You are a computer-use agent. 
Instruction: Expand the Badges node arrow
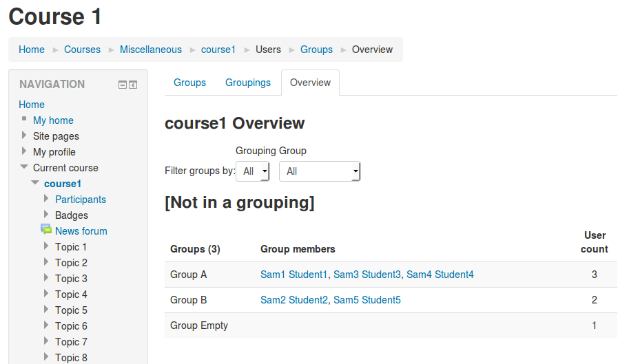pyautogui.click(x=46, y=214)
